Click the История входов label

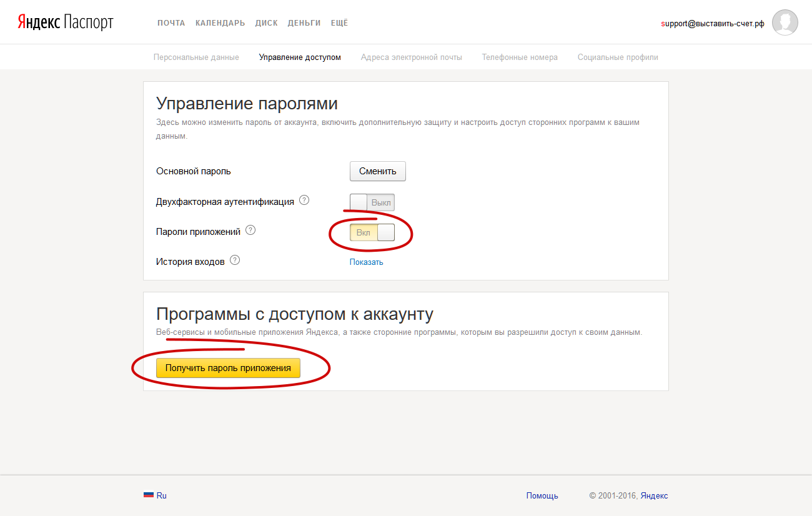coord(190,262)
